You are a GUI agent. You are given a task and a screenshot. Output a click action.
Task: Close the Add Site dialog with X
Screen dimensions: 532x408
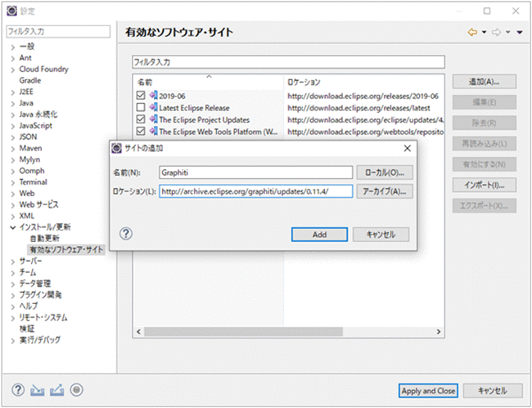pyautogui.click(x=407, y=148)
